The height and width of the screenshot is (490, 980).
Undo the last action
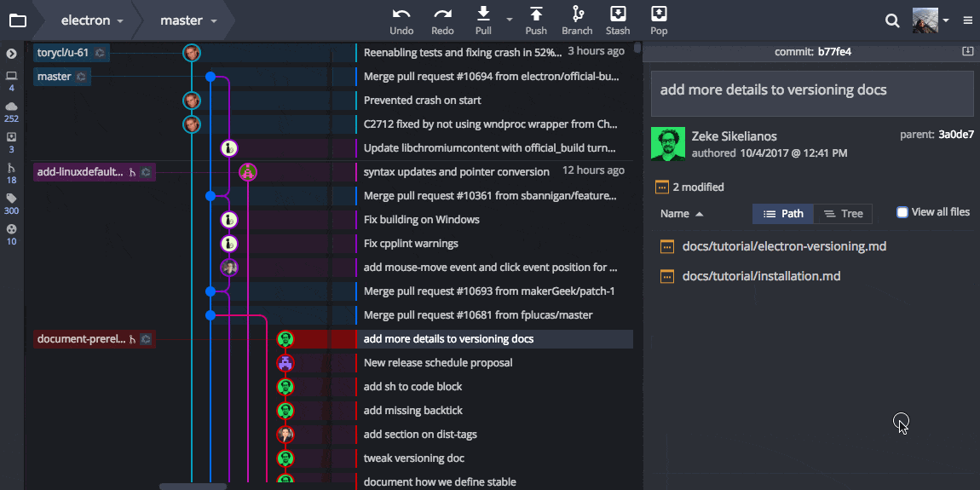[401, 20]
